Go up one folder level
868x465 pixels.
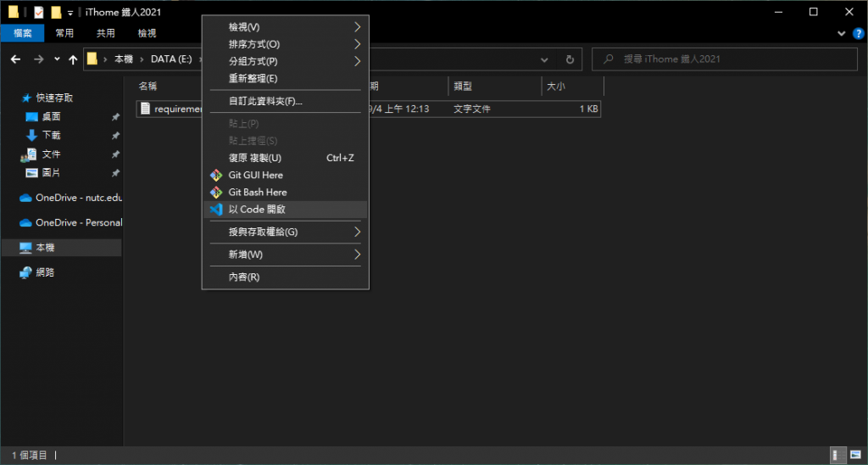pos(73,59)
